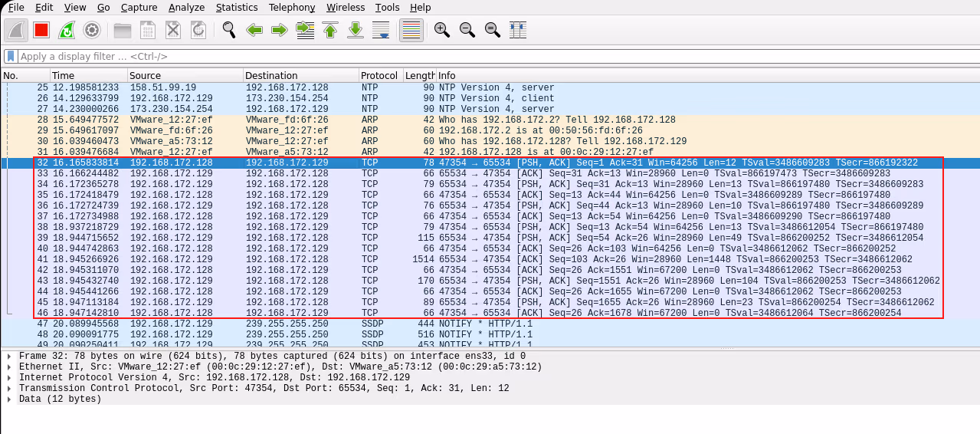Open the Telephony menu
Screen dimensions: 980x434
(x=292, y=8)
